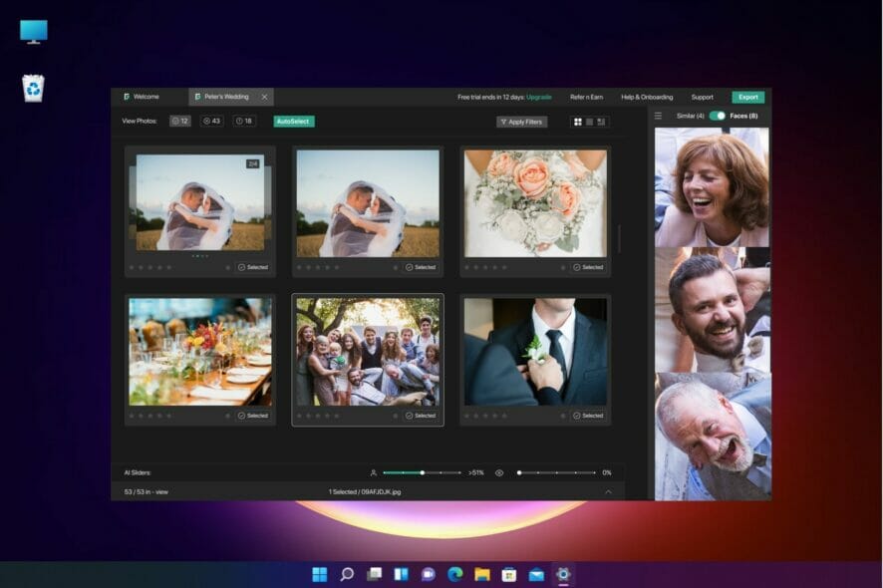This screenshot has width=883, height=588.
Task: Open Microsoft Edge from the taskbar
Action: pos(455,574)
